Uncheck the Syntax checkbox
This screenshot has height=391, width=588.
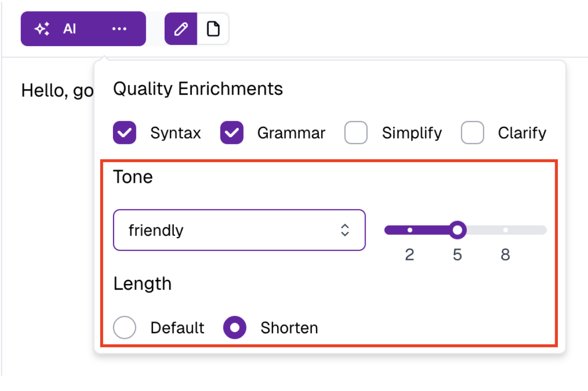[x=124, y=133]
